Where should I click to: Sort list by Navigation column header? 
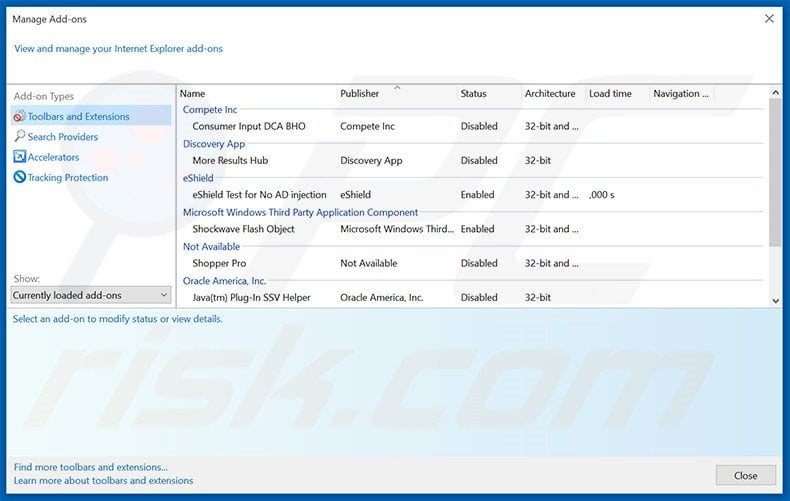coord(682,94)
